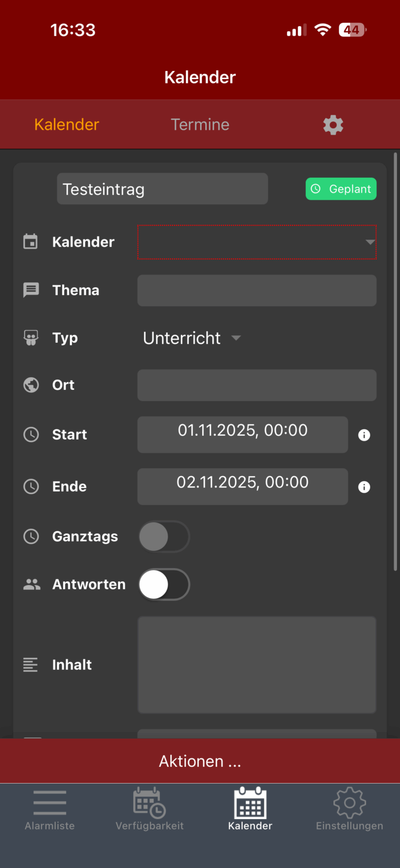The height and width of the screenshot is (868, 400).
Task: Open the Kalender selection dropdown
Action: [x=257, y=242]
